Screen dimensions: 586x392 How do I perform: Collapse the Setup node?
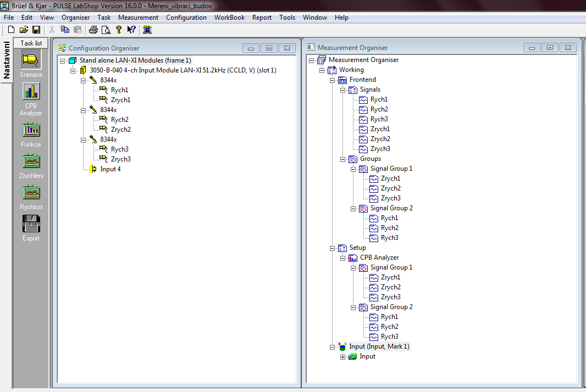pos(332,248)
